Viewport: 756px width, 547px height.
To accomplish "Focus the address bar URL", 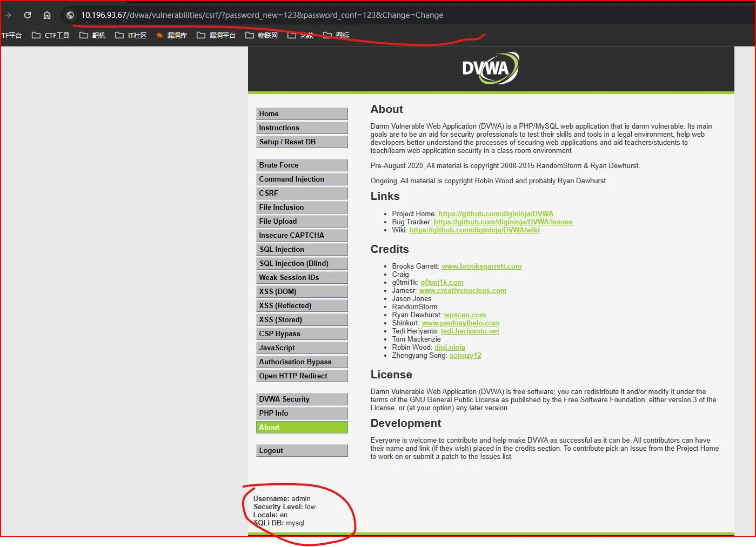I will (x=262, y=15).
